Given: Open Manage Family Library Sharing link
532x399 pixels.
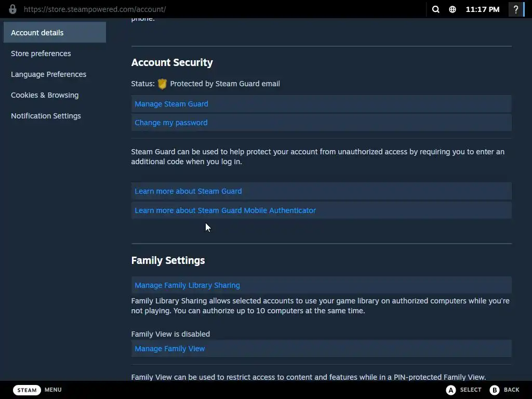Looking at the screenshot, I should (x=321, y=285).
